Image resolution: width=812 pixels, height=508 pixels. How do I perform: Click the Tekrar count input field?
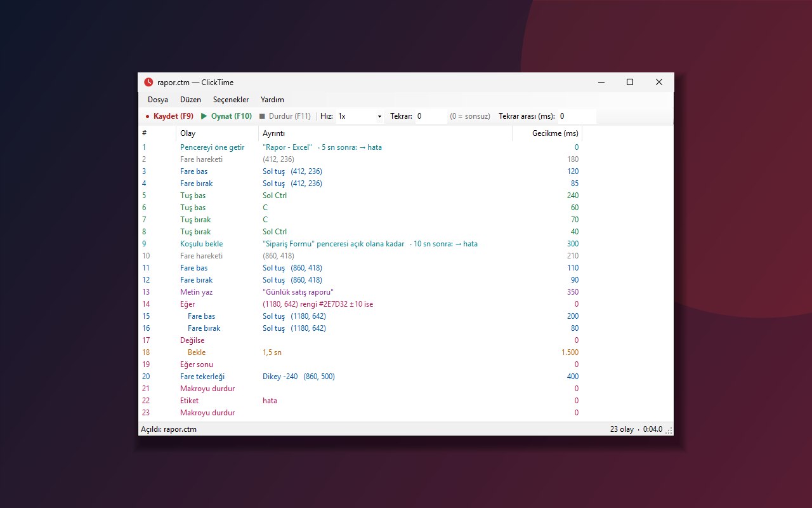[x=431, y=116]
